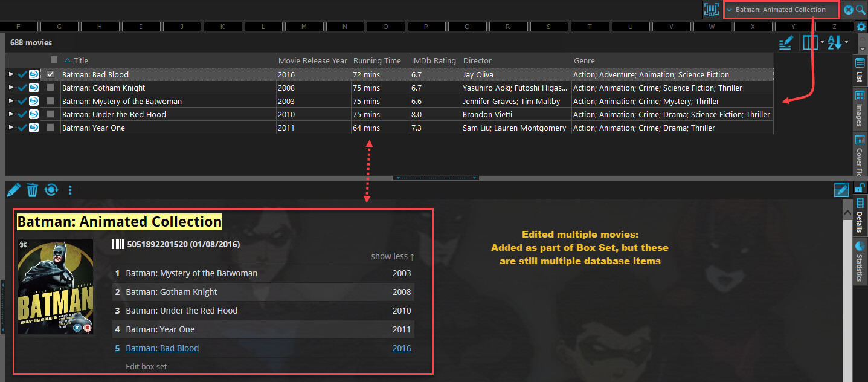The image size is (868, 382).
Task: Open the Batman: Bad Blood link
Action: tap(162, 348)
